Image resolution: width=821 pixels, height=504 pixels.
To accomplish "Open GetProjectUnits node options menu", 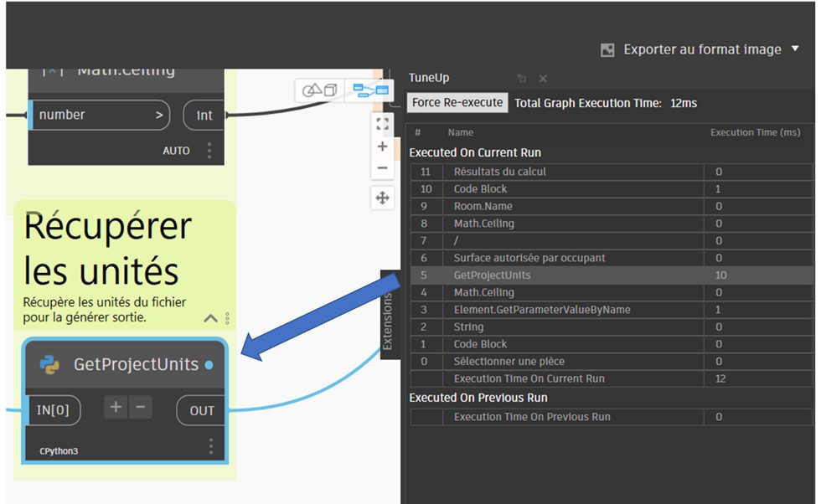I will pos(211,446).
